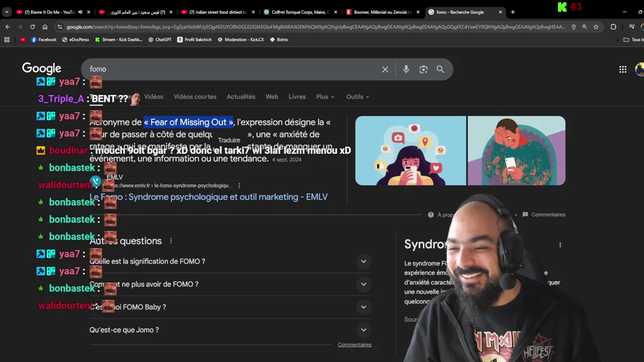Open the Outils dropdown
This screenshot has height=362, width=644.
point(357,97)
